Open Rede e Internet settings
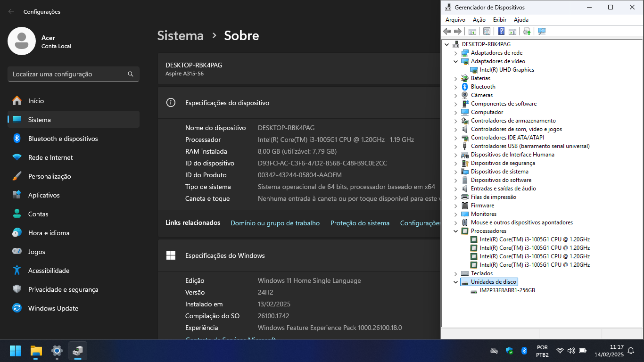644x362 pixels. tap(73, 157)
